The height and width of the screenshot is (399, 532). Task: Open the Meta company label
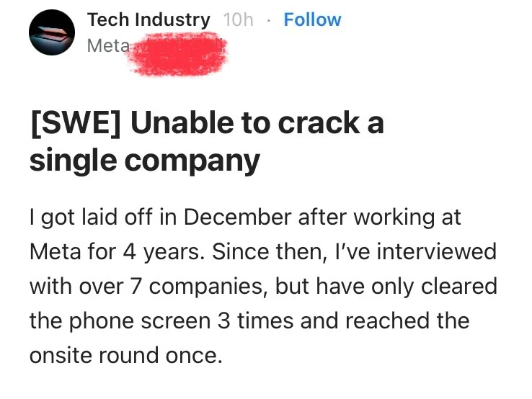point(108,45)
